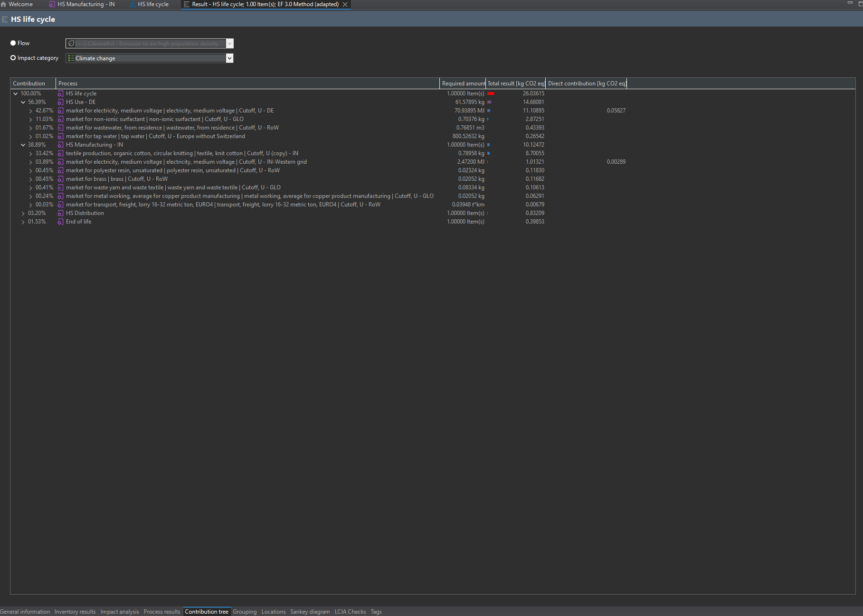The width and height of the screenshot is (863, 616).
Task: Close the Result tab with X icon
Action: (345, 4)
